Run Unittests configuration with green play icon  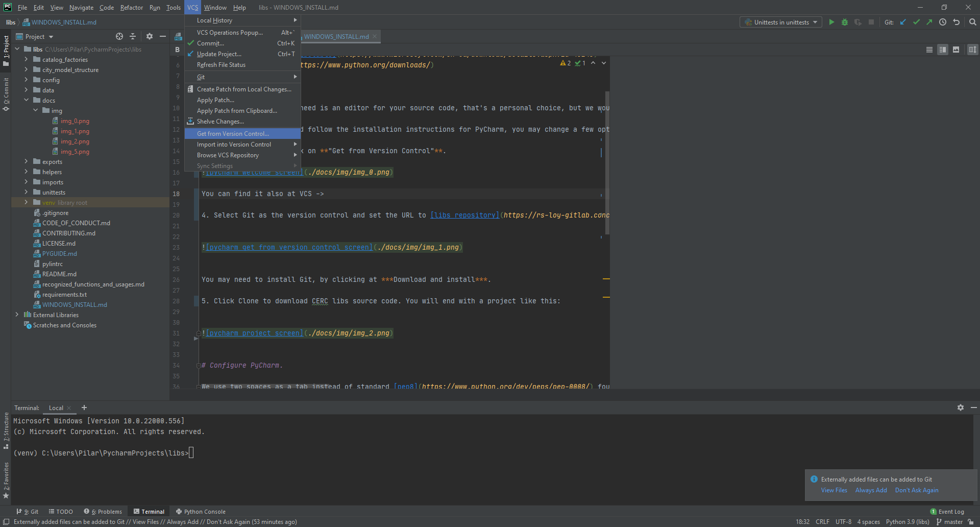click(831, 22)
